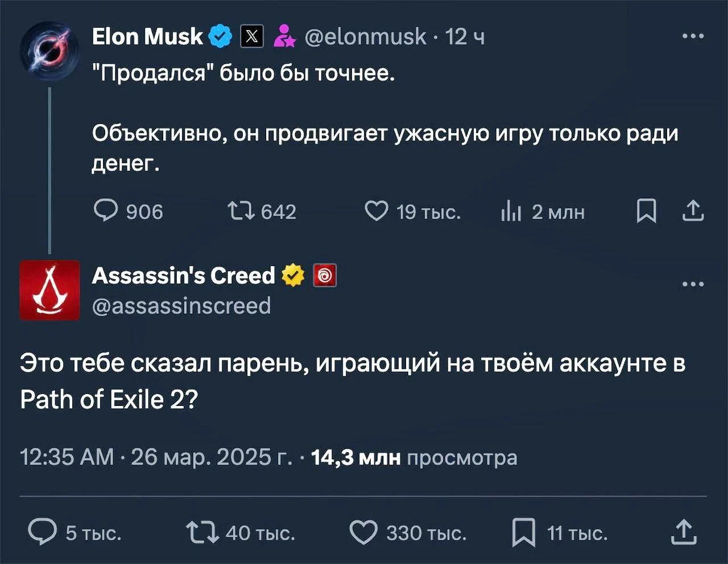Bookmark Elon Musk's reply
This screenshot has height=564, width=728.
pyautogui.click(x=647, y=211)
